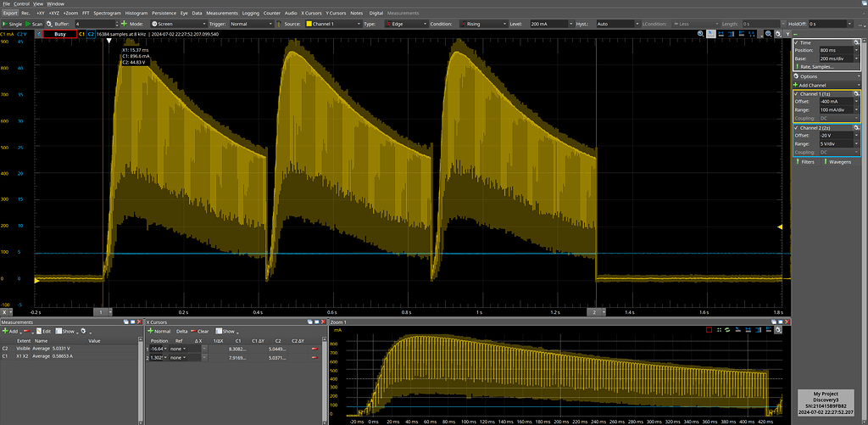
Task: Click Edit in the Measurements panel
Action: (x=46, y=331)
